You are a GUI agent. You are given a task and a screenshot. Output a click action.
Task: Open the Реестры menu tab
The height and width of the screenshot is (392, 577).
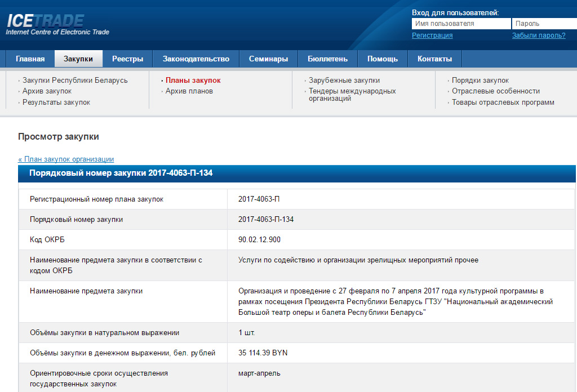127,59
